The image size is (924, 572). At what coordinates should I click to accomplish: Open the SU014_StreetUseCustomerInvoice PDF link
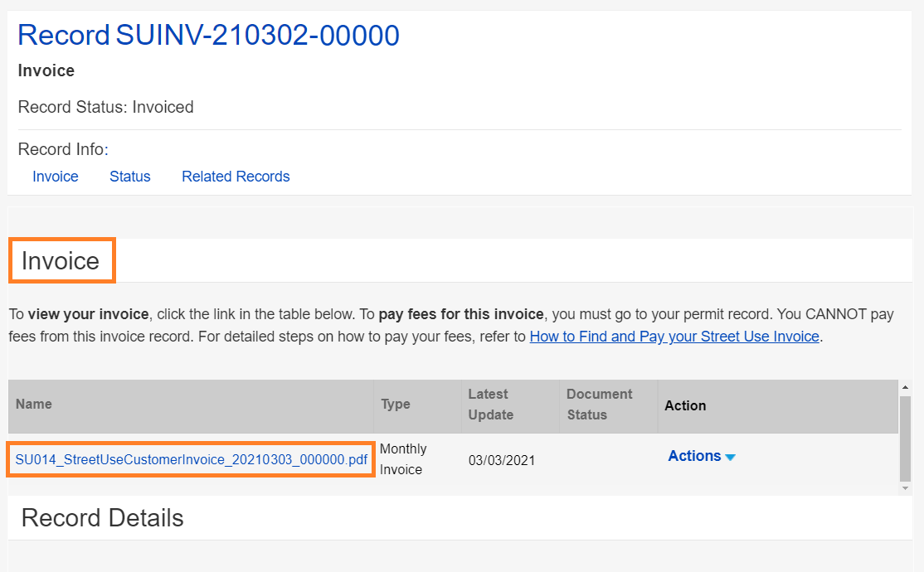point(191,460)
